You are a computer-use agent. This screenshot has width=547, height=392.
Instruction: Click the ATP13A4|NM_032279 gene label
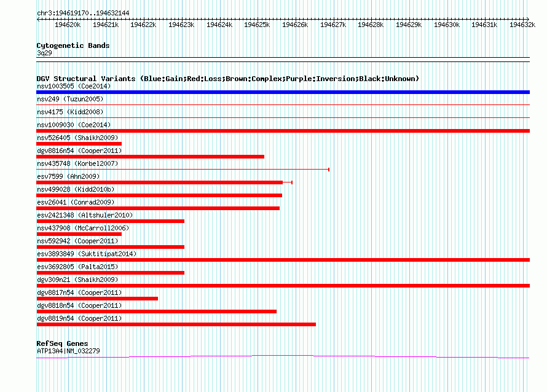point(68,351)
